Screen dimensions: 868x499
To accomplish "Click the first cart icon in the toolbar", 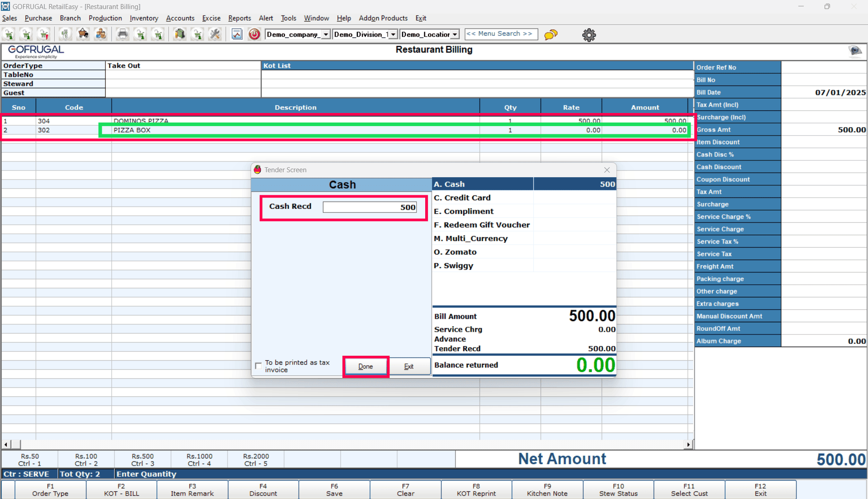I will click(9, 34).
